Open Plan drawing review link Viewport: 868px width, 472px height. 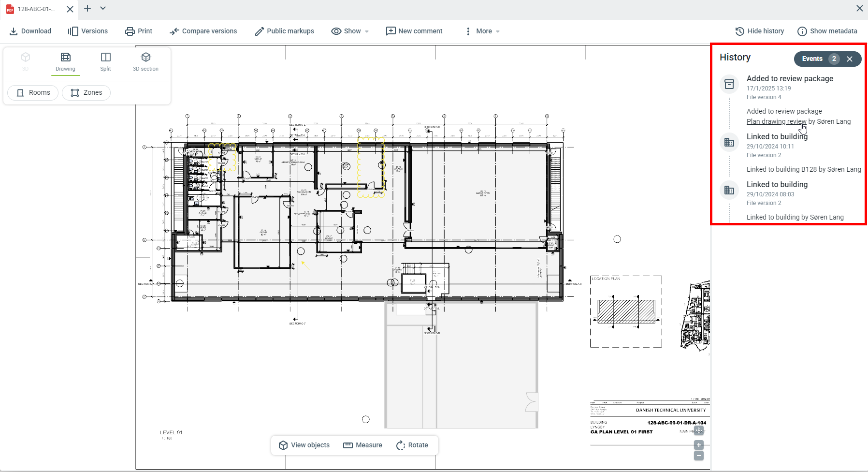tap(776, 122)
